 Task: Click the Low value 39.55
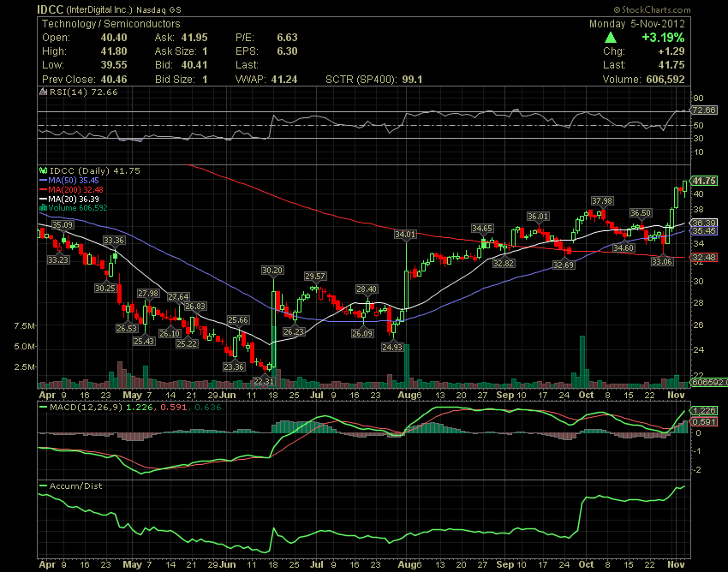click(x=114, y=65)
